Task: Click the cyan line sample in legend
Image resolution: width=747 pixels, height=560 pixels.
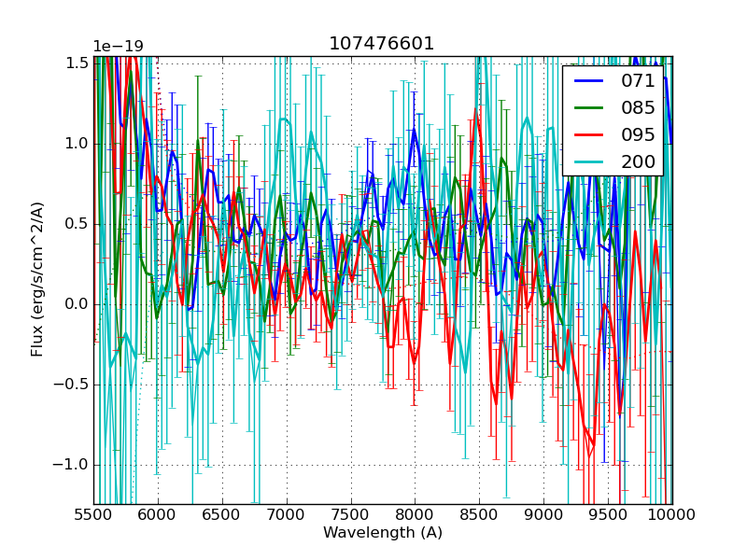Action: point(588,161)
